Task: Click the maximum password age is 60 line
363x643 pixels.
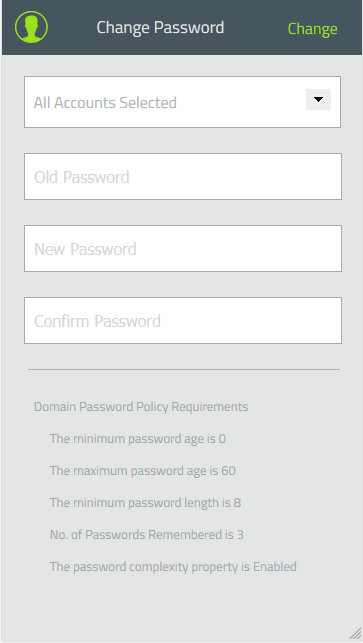Action: tap(143, 471)
